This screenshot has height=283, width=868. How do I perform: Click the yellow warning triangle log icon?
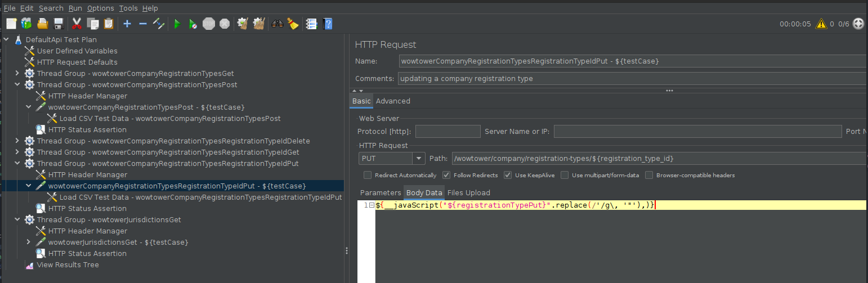[821, 24]
